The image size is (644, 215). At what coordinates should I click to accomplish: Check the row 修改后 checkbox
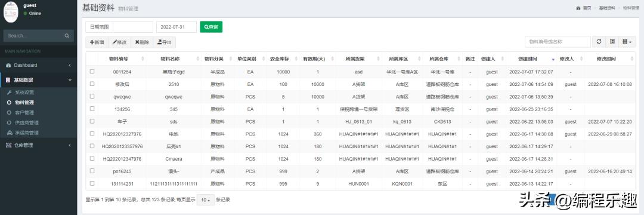click(x=92, y=84)
